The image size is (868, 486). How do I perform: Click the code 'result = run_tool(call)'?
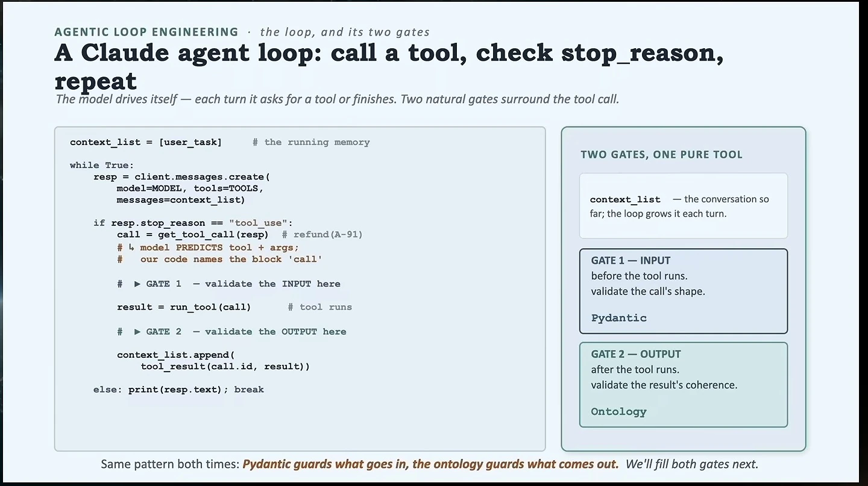pos(184,307)
